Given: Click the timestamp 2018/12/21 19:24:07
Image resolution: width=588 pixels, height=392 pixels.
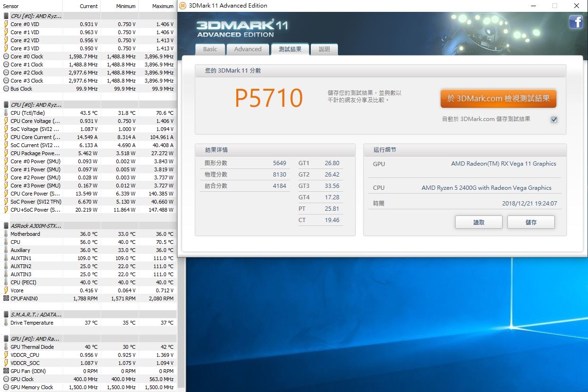Looking at the screenshot, I should pos(530,204).
